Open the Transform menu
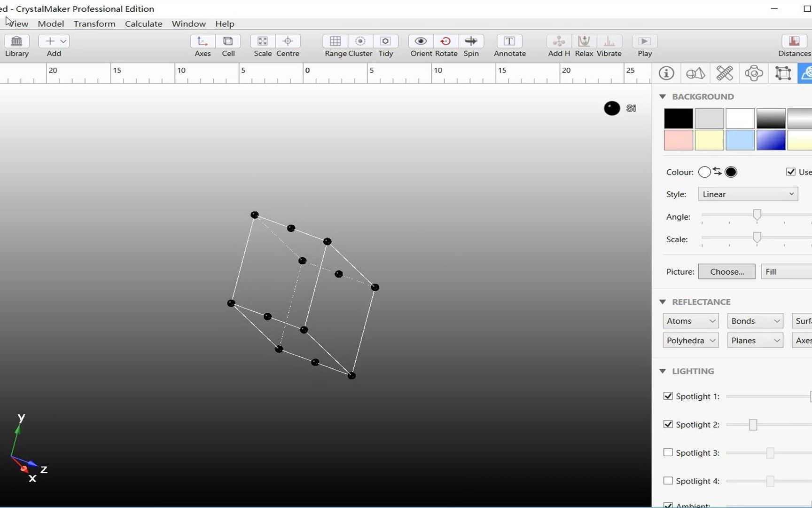 click(x=94, y=24)
